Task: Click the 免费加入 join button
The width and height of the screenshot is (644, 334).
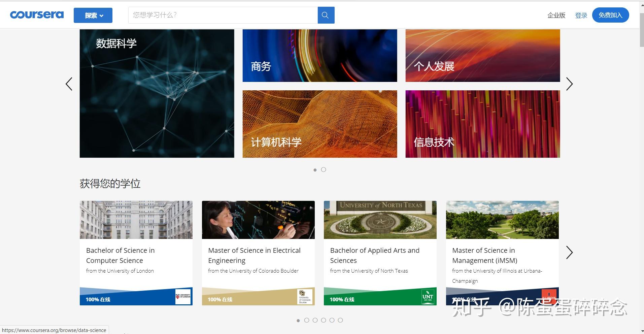Action: 610,15
